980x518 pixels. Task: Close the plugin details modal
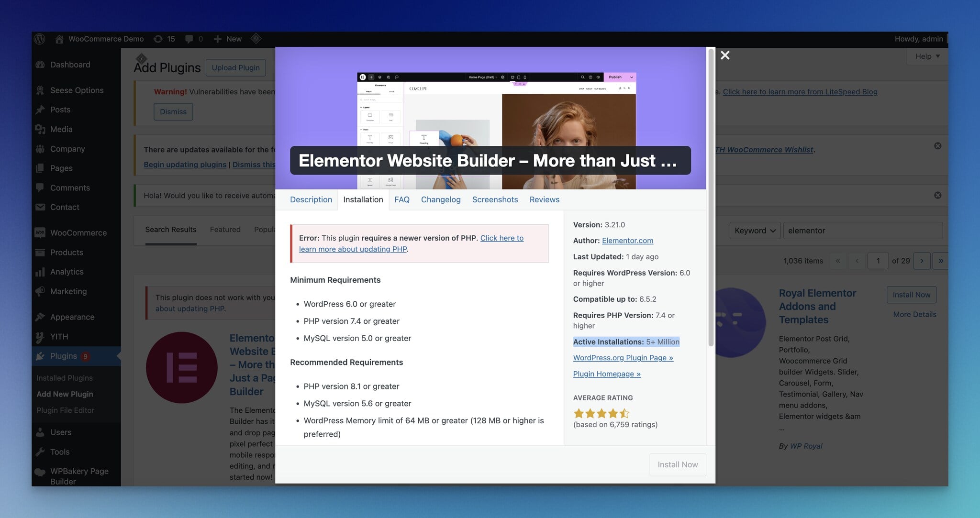(725, 55)
